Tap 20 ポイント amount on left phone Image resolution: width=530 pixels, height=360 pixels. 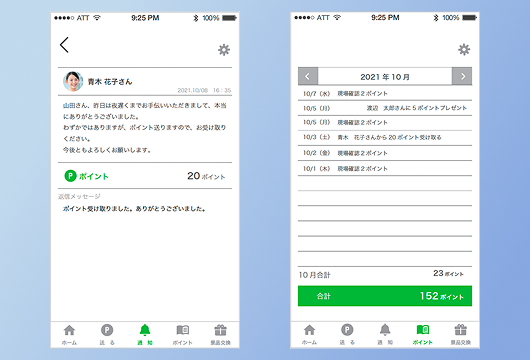click(206, 176)
